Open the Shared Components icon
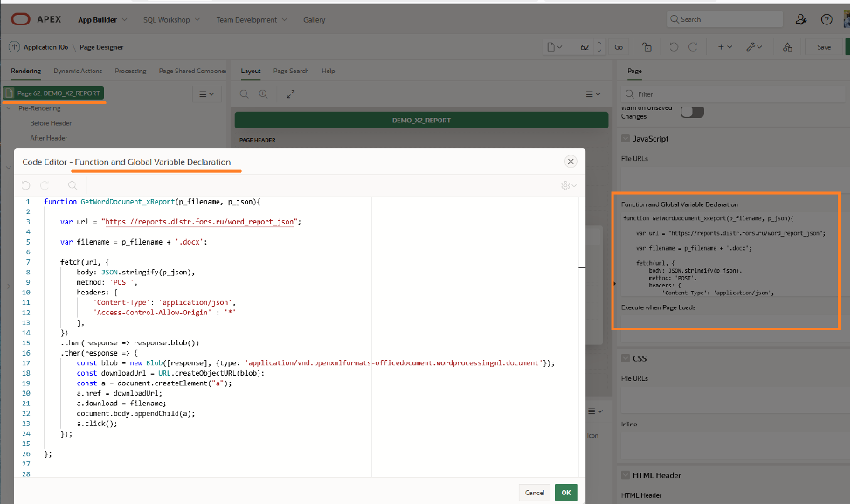The image size is (851, 504). pos(787,47)
